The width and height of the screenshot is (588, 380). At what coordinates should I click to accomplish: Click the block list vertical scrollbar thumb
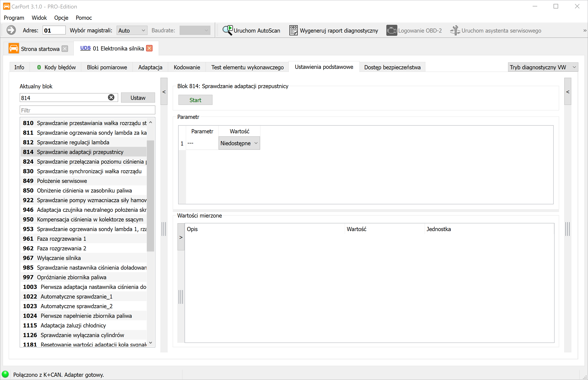click(150, 196)
